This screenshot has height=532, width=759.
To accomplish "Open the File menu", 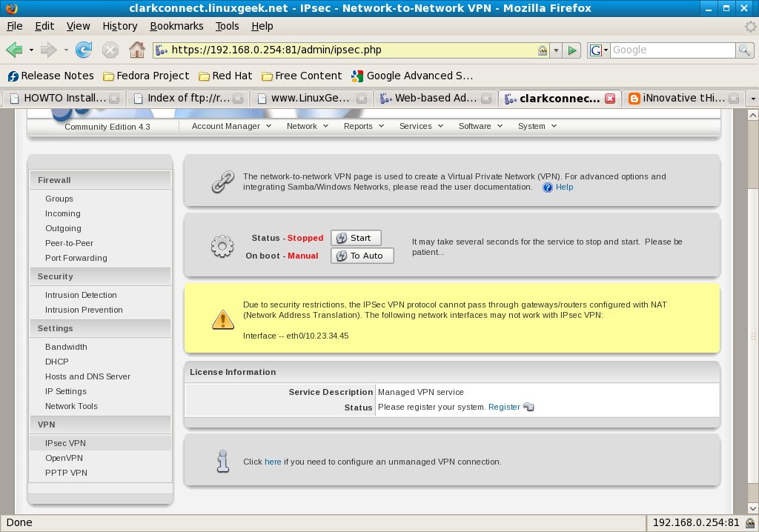I will tap(15, 26).
